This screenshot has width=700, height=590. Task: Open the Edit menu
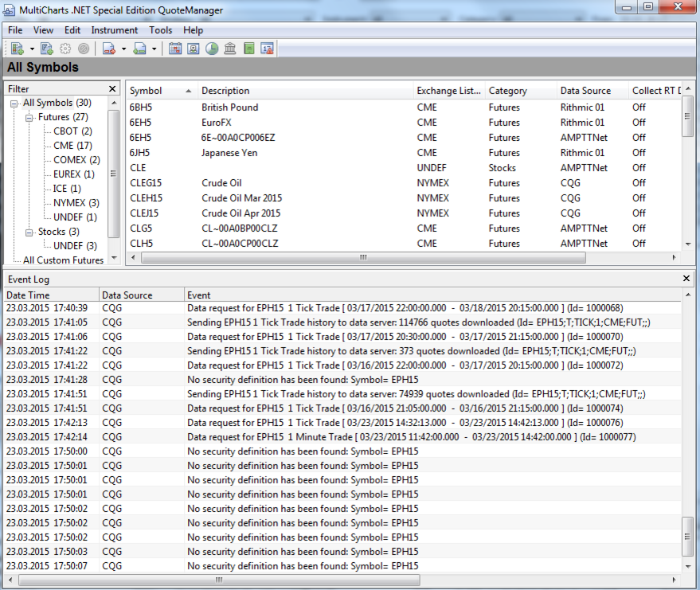click(72, 30)
